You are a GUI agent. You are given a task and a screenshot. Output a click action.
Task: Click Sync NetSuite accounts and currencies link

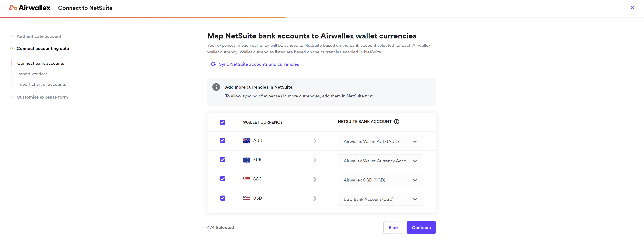point(259,64)
